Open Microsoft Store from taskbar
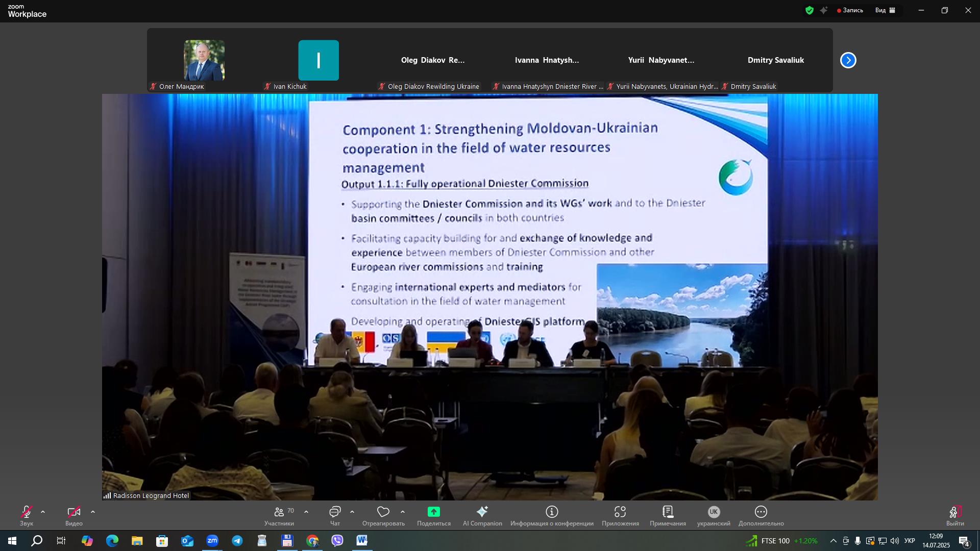The image size is (980, 551). [162, 541]
